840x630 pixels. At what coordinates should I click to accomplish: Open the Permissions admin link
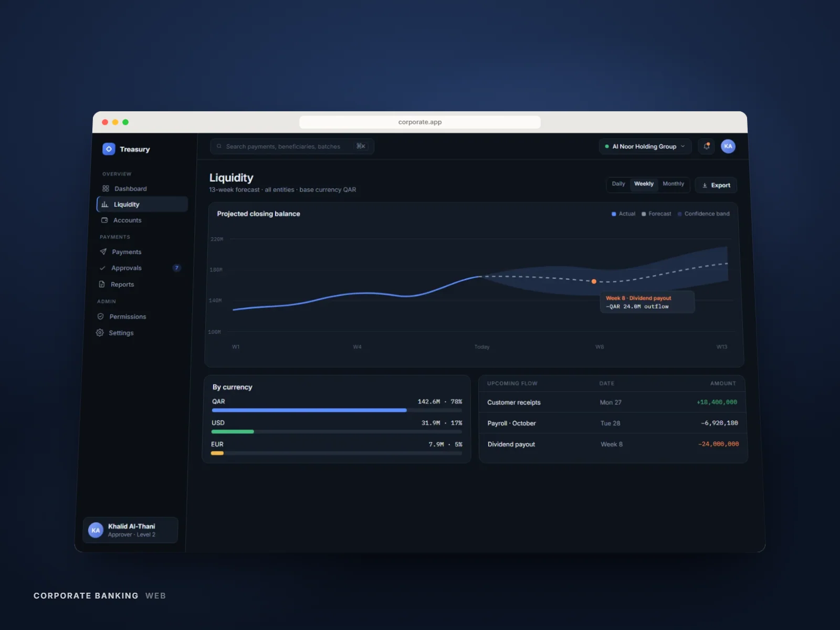coord(138,317)
